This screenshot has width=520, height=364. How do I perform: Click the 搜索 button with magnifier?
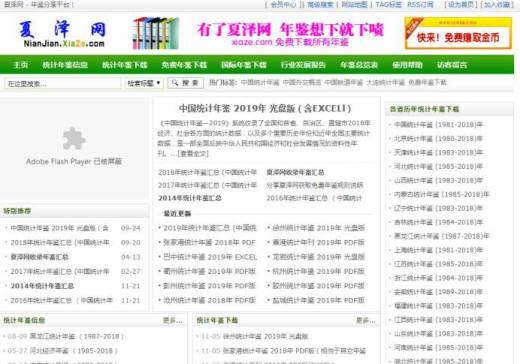pyautogui.click(x=186, y=83)
